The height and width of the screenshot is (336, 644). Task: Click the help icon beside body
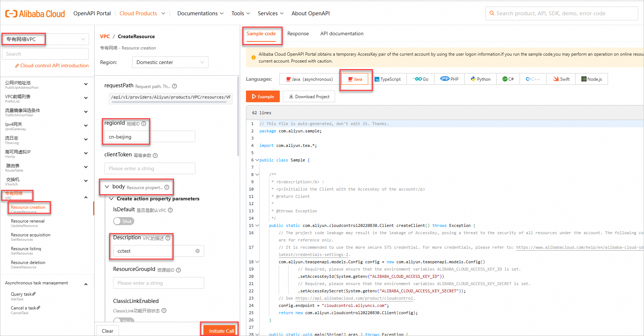point(167,187)
